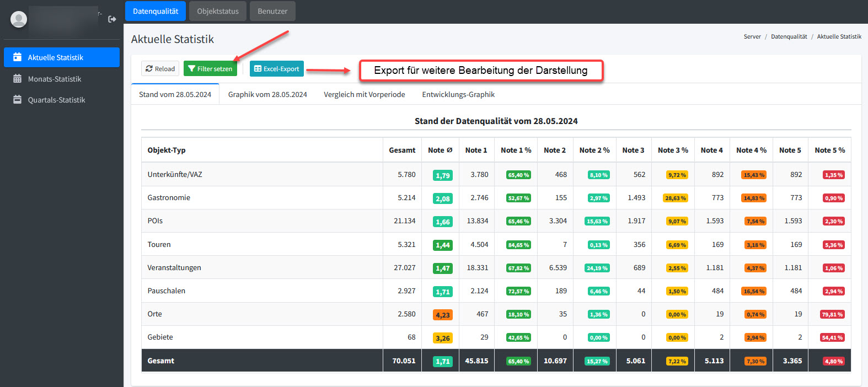The height and width of the screenshot is (387, 868).
Task: Select Aktuelle Statistik in the sidebar
Action: point(62,57)
